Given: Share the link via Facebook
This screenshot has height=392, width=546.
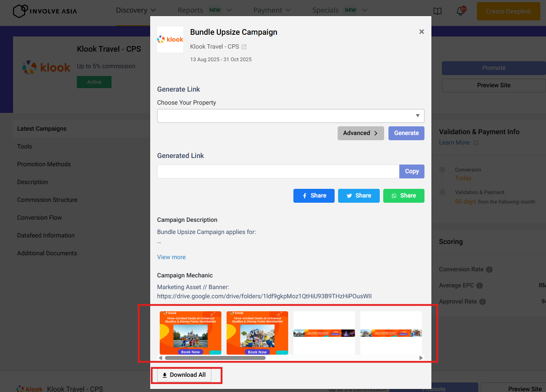Looking at the screenshot, I should coord(314,196).
